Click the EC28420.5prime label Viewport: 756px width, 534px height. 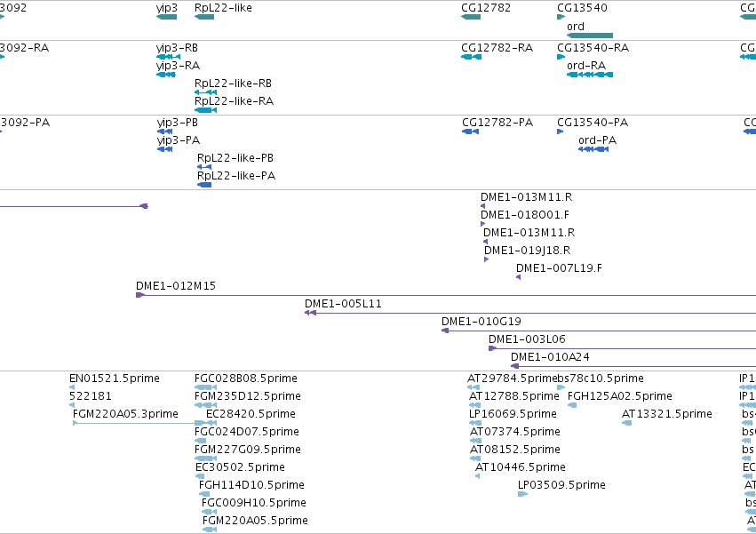(251, 414)
